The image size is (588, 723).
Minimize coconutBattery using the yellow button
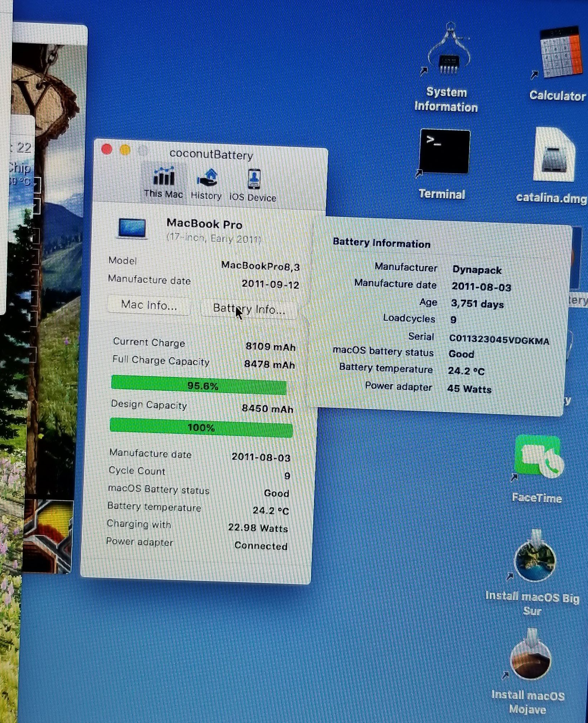125,150
